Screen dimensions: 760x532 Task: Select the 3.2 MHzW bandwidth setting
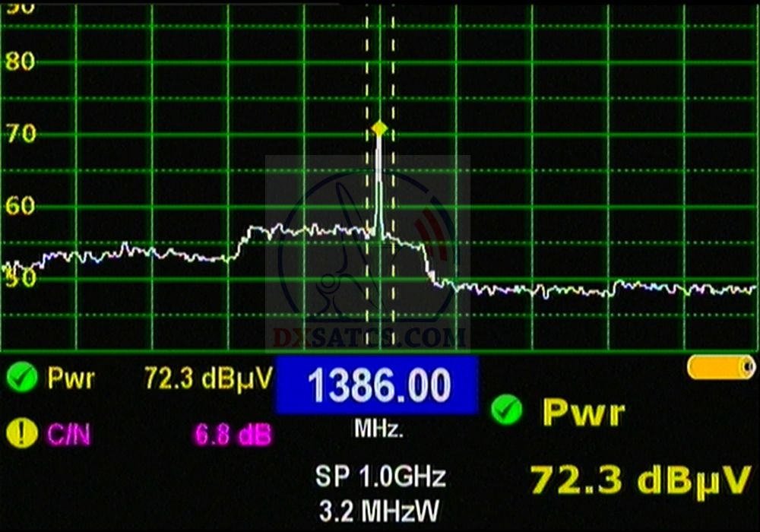click(x=381, y=508)
